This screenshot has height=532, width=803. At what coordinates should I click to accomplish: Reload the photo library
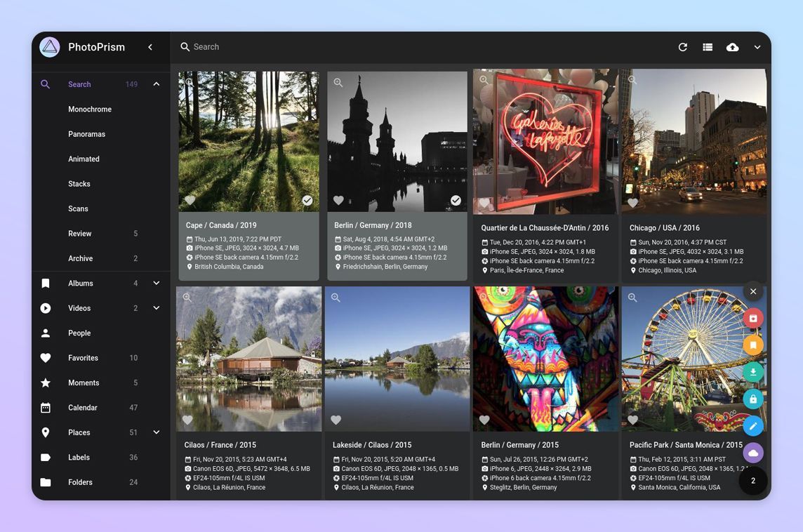682,47
